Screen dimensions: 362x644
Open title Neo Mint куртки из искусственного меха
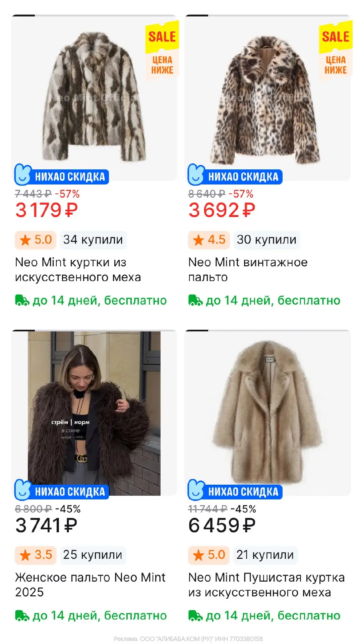[78, 270]
